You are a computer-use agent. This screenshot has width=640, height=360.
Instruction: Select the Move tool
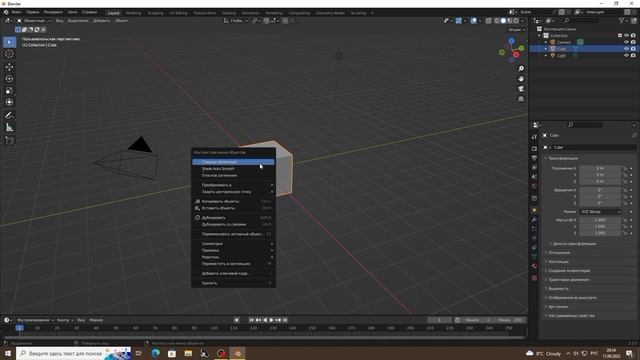[9, 67]
